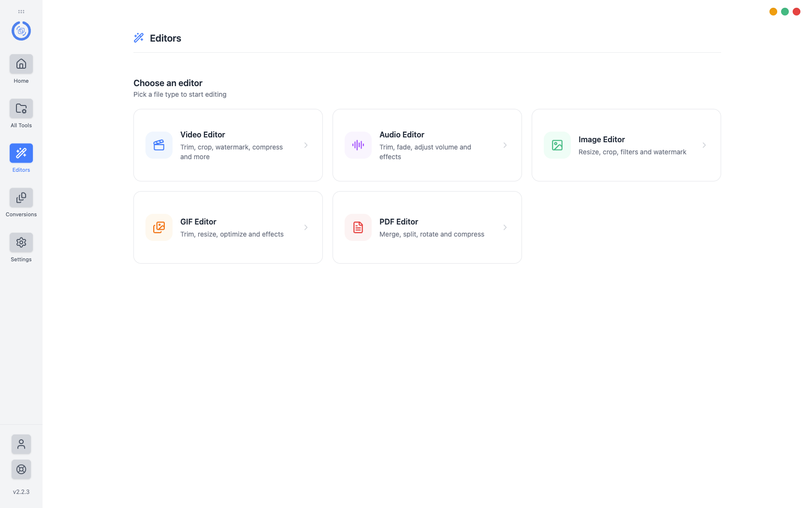Click the v2.2.3 version text
The width and height of the screenshot is (812, 508).
[21, 492]
